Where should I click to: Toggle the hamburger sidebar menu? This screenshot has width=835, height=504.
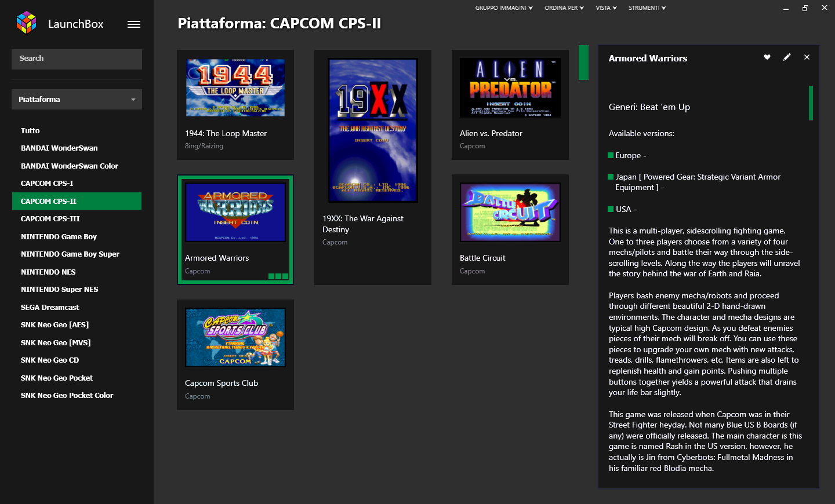pyautogui.click(x=134, y=24)
